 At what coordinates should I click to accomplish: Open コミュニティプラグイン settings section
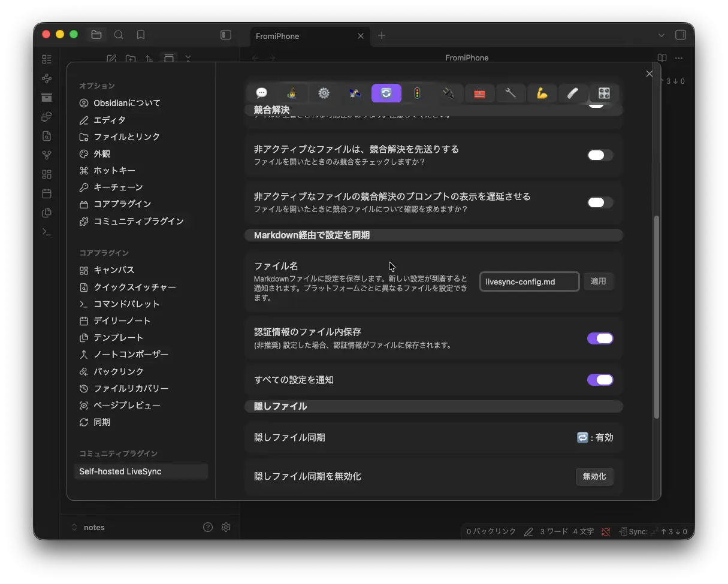(132, 221)
